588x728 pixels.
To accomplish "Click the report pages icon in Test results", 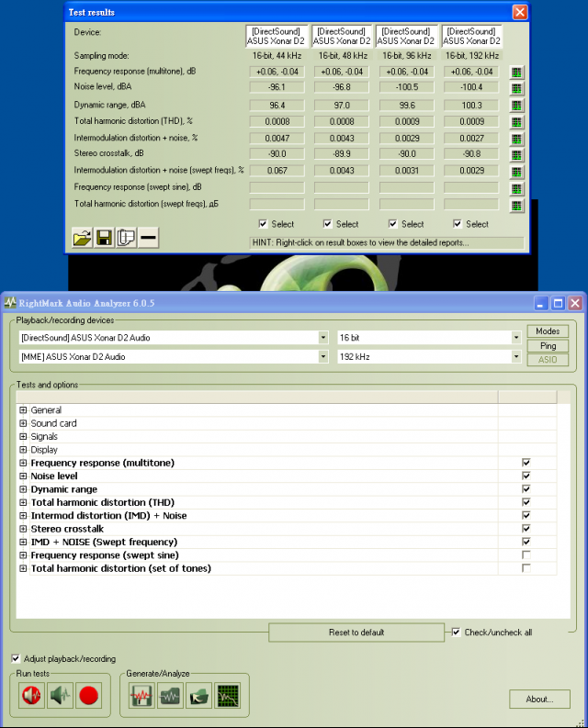I will point(126,238).
